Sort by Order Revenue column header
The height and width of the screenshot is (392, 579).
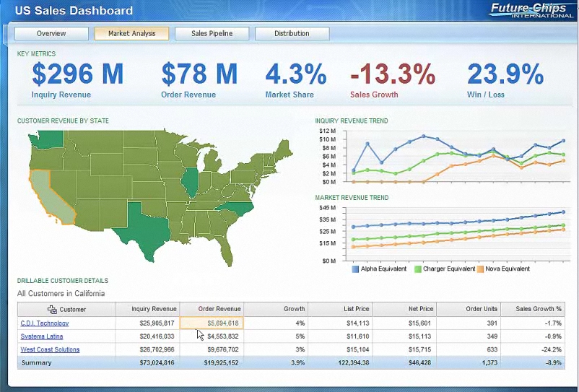pyautogui.click(x=212, y=309)
